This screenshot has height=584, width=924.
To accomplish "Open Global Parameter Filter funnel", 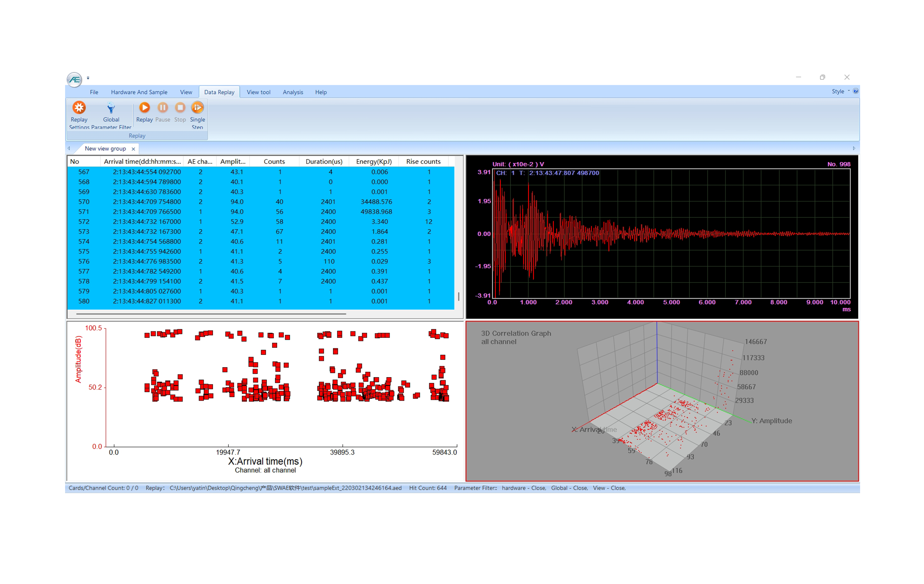I will [x=111, y=108].
